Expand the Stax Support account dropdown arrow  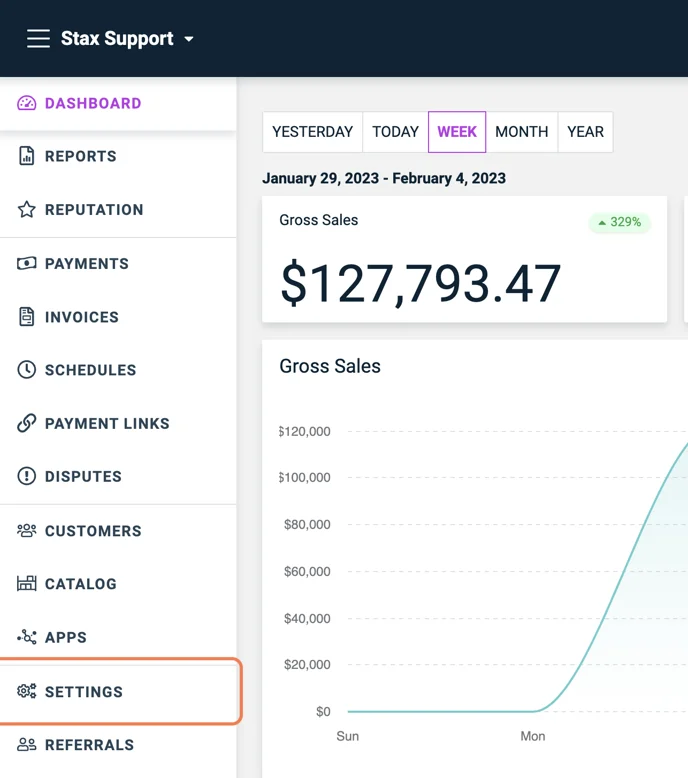click(x=189, y=39)
